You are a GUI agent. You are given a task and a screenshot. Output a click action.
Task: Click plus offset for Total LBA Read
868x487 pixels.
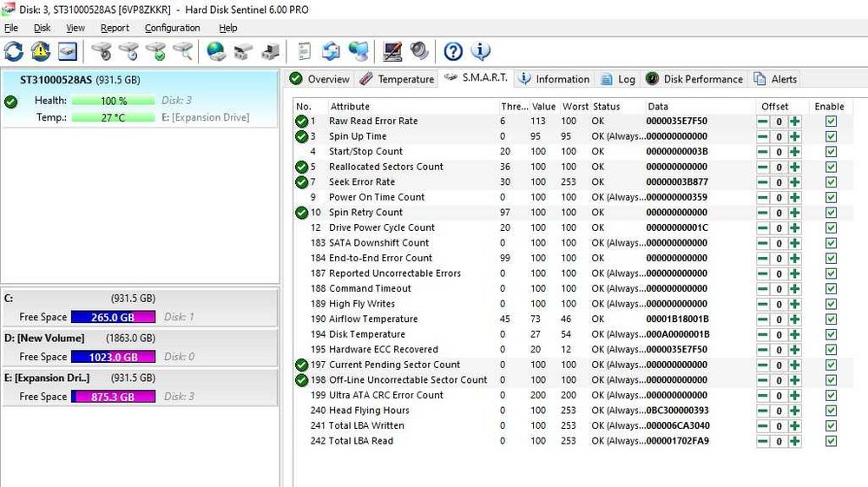[x=795, y=441]
